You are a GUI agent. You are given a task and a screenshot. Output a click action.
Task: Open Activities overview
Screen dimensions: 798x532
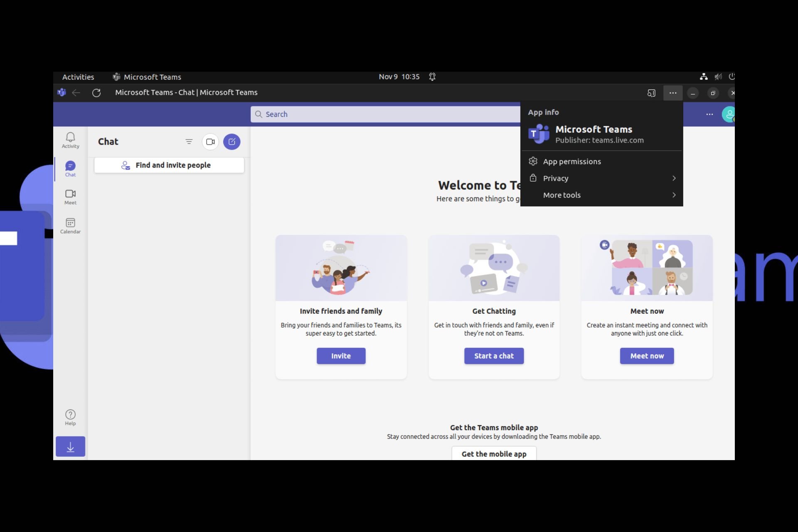coord(78,77)
